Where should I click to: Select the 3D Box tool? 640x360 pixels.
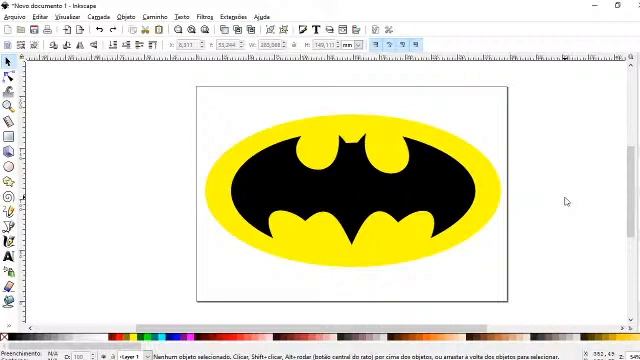click(8, 151)
